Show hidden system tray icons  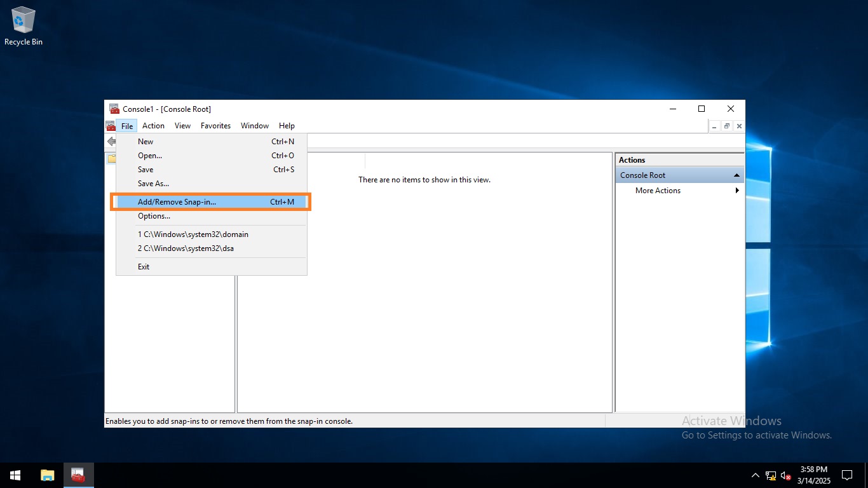755,475
